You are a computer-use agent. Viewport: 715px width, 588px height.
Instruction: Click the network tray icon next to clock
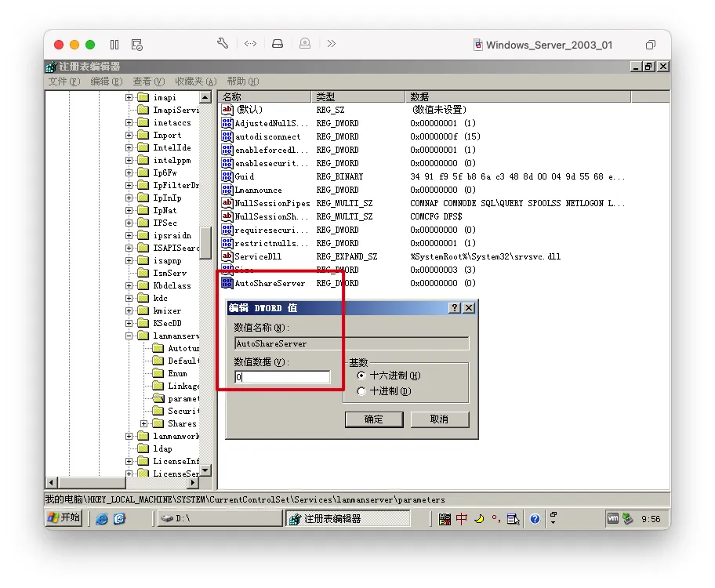pos(628,519)
